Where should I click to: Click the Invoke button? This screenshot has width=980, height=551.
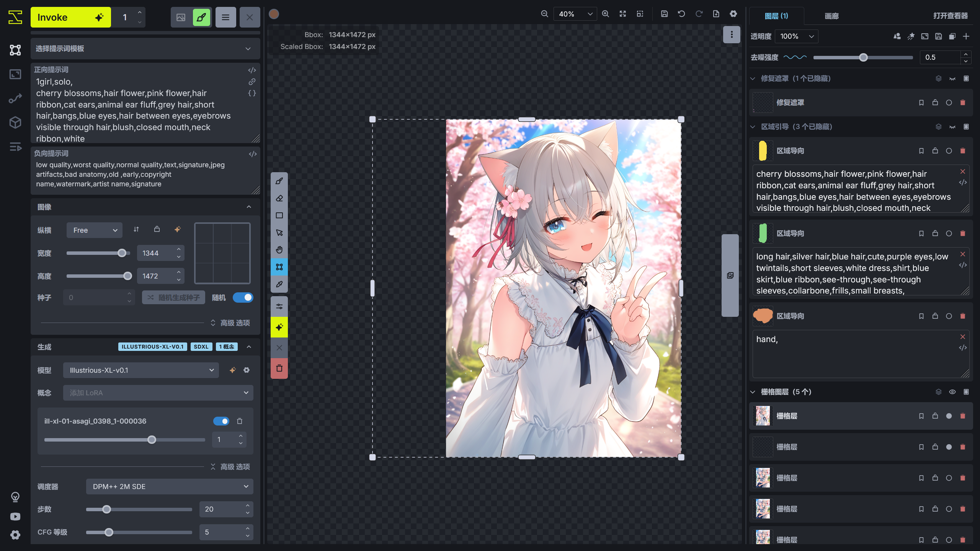[70, 17]
